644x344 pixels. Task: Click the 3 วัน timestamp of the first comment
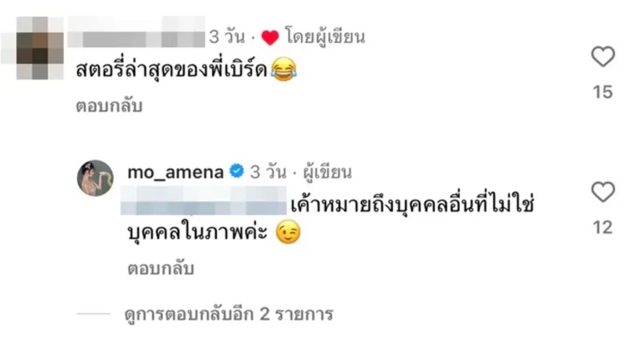(226, 38)
